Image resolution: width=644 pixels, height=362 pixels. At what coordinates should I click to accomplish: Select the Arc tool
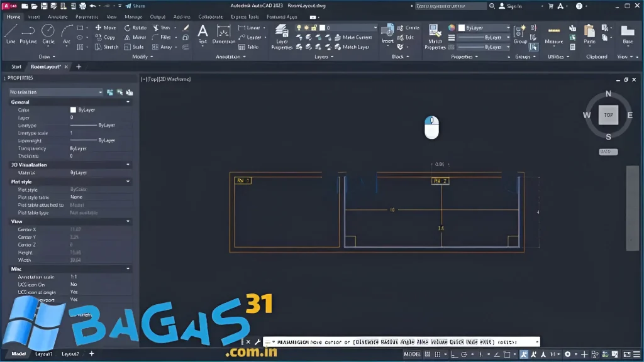[67, 34]
